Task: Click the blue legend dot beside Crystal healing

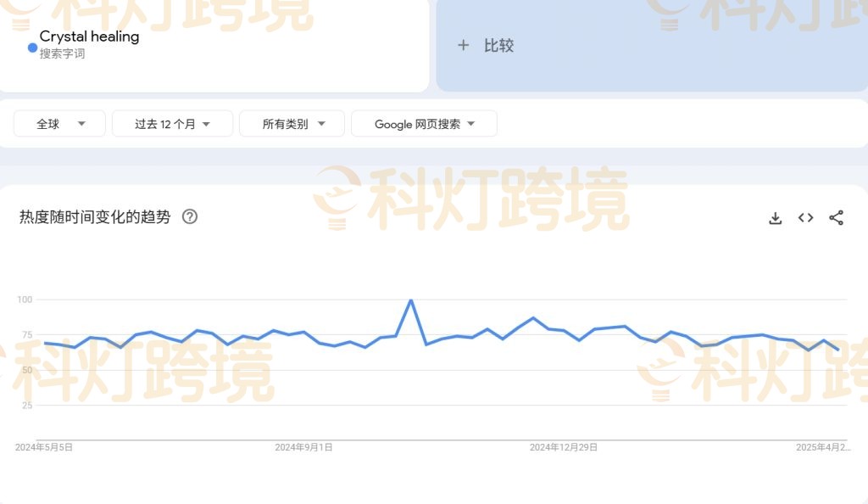Action: (31, 48)
